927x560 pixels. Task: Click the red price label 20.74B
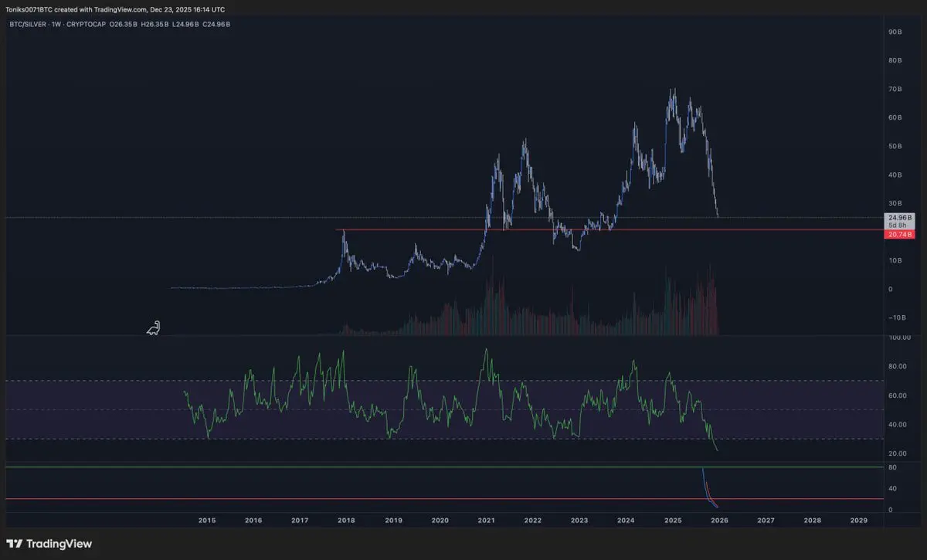[900, 233]
